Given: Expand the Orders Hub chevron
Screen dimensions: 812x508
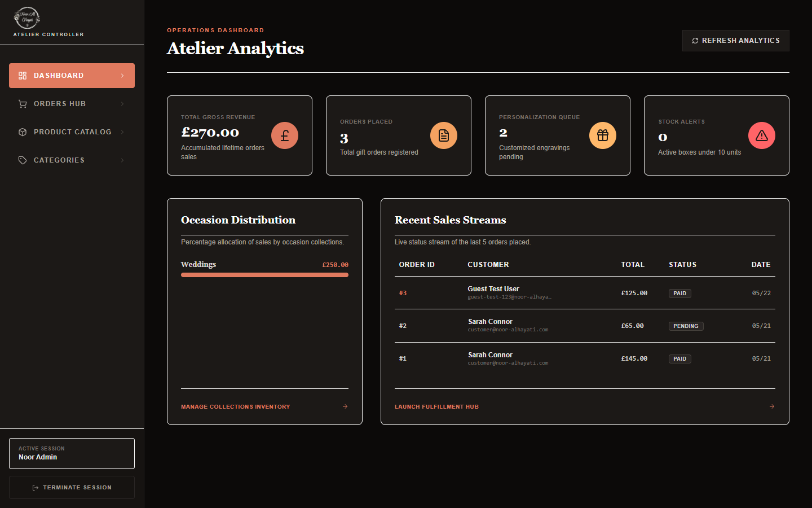Looking at the screenshot, I should (x=122, y=104).
